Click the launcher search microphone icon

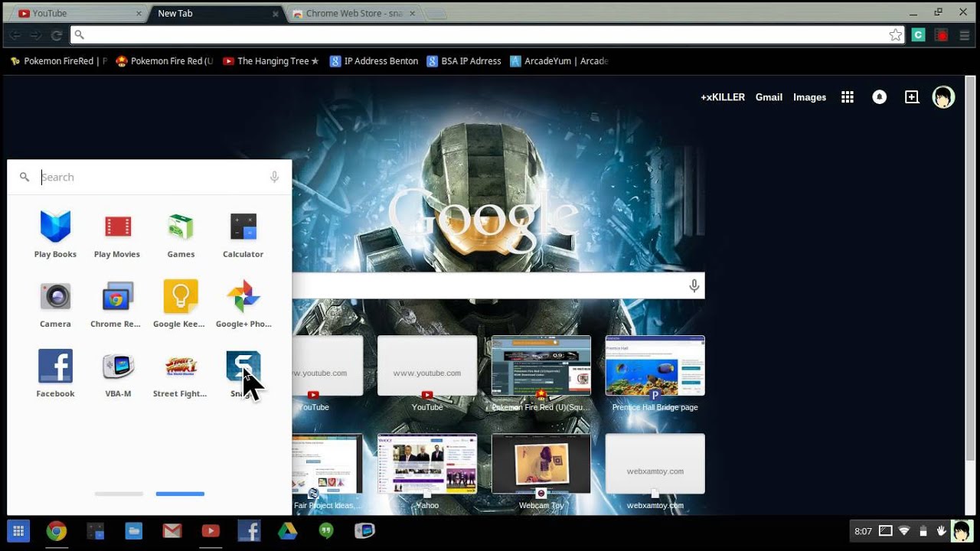(x=274, y=177)
